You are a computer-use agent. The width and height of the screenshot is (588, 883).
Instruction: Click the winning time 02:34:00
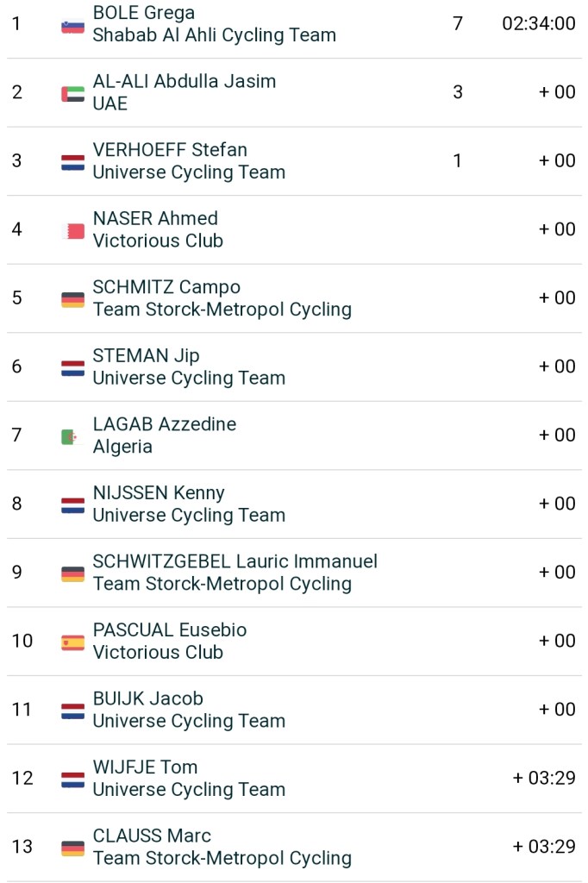point(538,23)
